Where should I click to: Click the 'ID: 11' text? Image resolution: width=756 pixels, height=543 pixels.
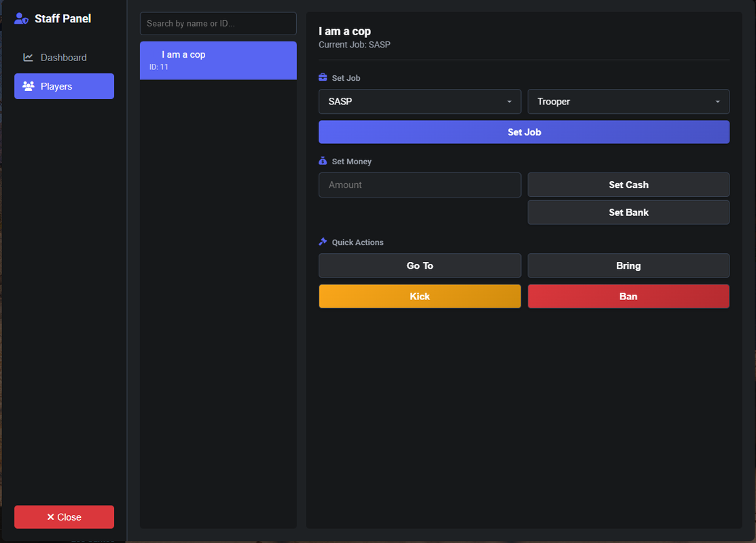click(x=159, y=67)
